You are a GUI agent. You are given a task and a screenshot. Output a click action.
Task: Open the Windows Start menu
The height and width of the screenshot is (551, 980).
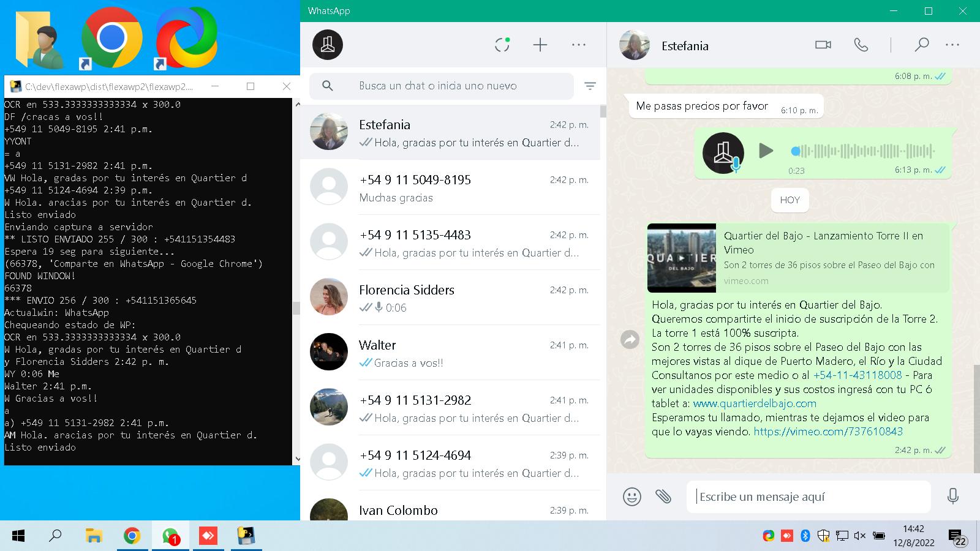18,536
